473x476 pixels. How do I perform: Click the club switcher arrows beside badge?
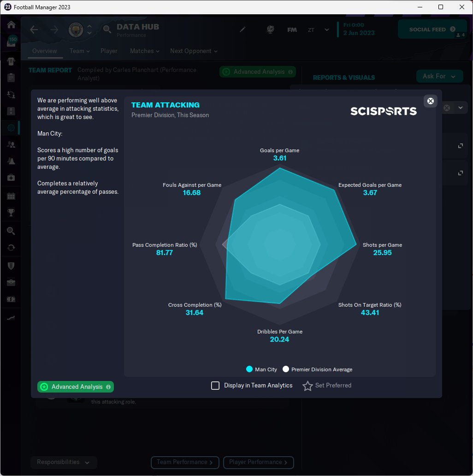89,30
